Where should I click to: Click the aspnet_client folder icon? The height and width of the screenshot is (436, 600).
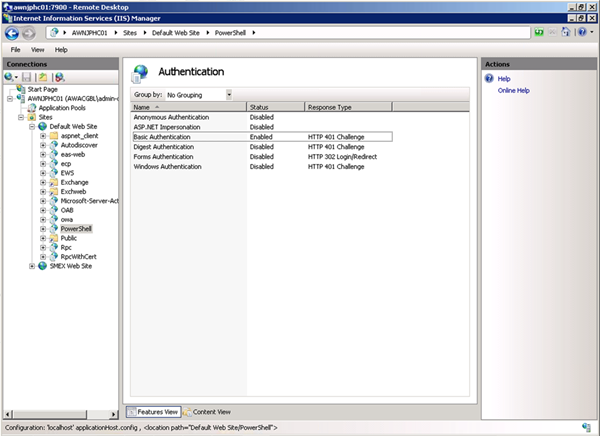(x=54, y=136)
